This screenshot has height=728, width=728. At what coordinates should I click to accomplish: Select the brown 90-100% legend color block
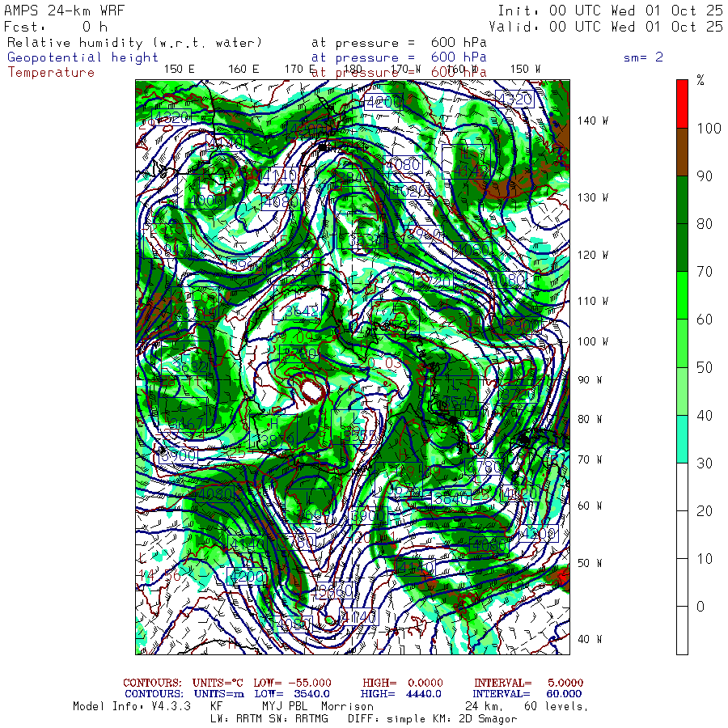pos(682,151)
